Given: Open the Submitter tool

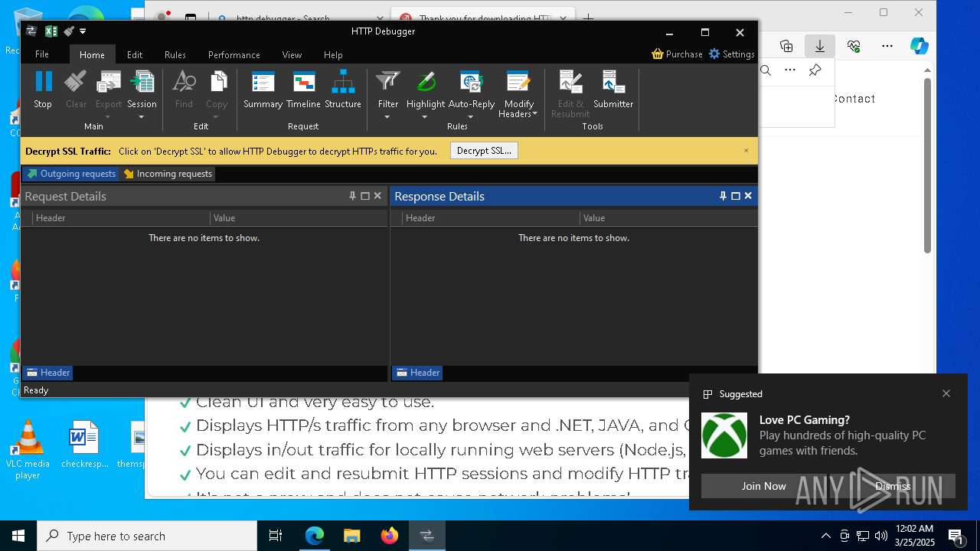Looking at the screenshot, I should 613,82.
